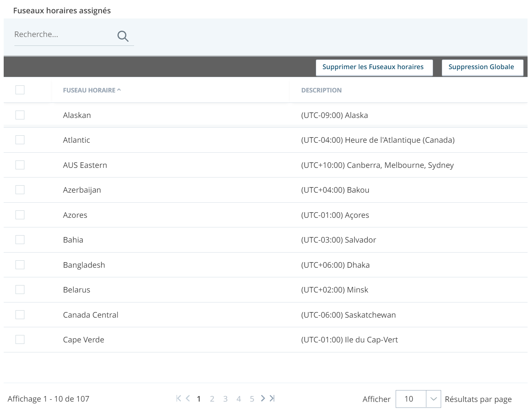Check the Belarus row checkbox
Viewport: 532px width, 416px height.
point(20,290)
